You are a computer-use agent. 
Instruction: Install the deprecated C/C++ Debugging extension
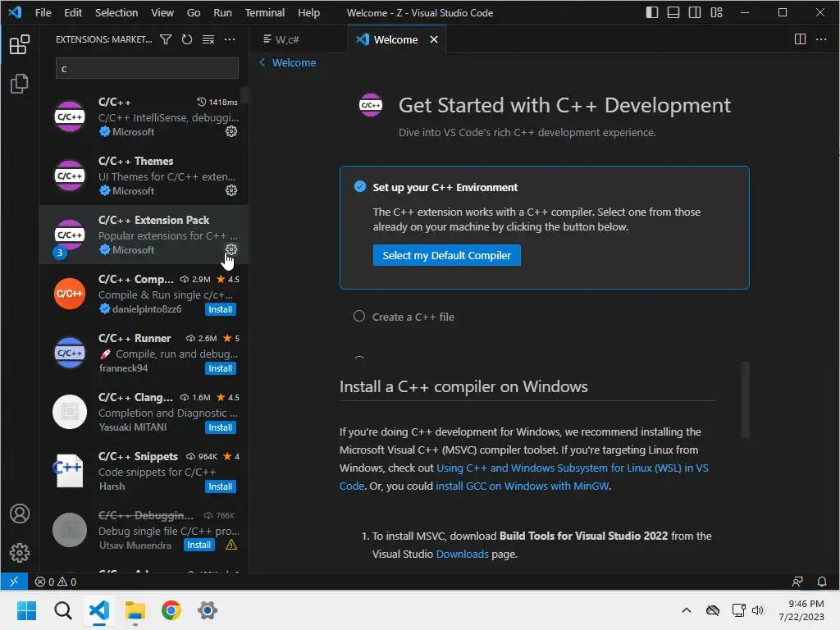(199, 545)
